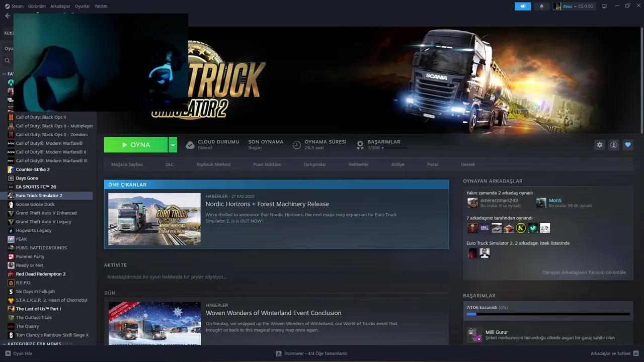
Task: Click the plus icon beside Oyun Ekle
Action: 8,353
